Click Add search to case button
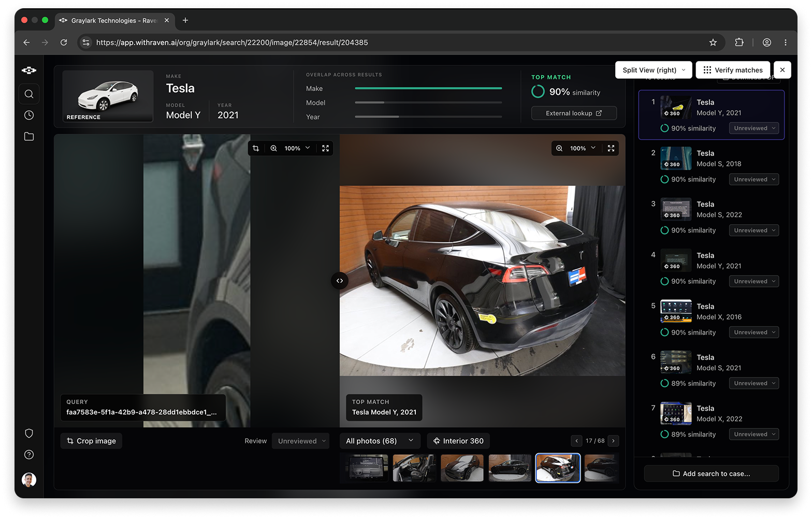 712,473
